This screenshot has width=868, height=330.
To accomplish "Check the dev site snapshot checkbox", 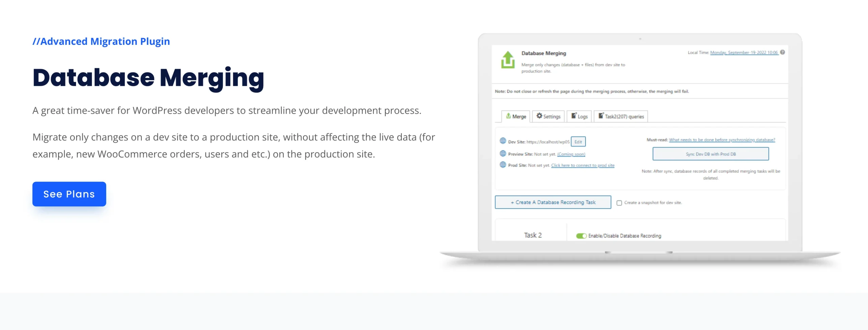I will tap(619, 203).
